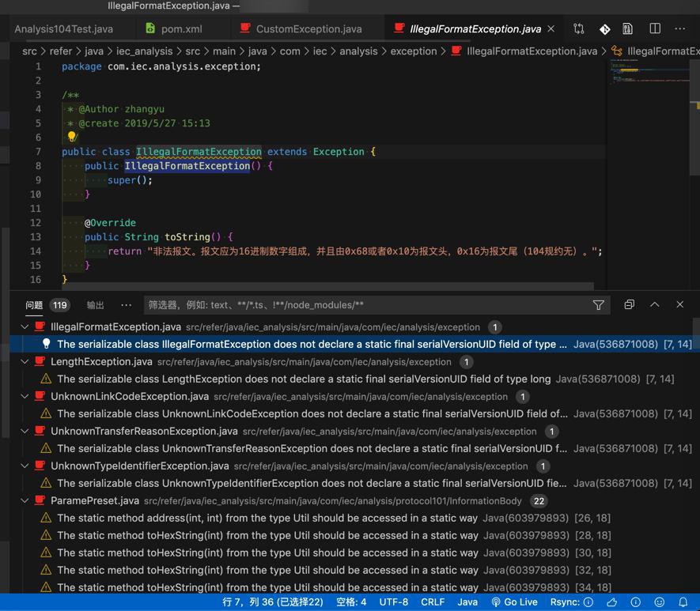700x611 pixels.
Task: Switch to the CustomException.java tab
Action: [308, 28]
